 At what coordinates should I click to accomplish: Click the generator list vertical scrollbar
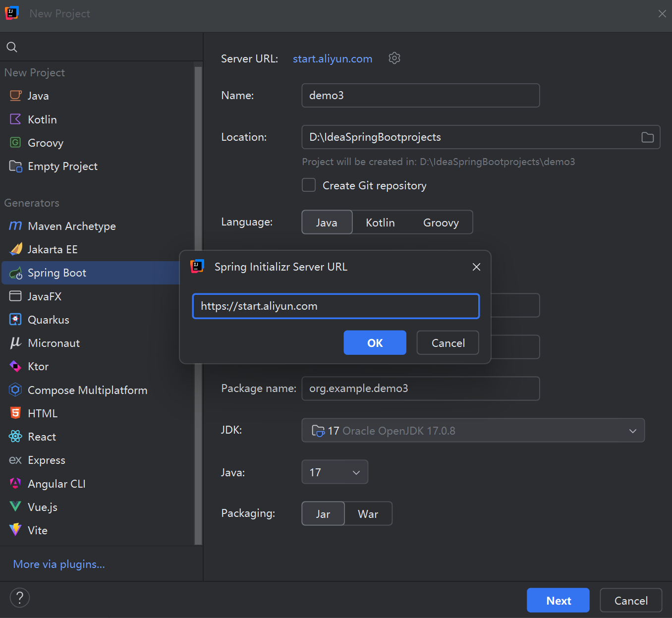pyautogui.click(x=198, y=305)
